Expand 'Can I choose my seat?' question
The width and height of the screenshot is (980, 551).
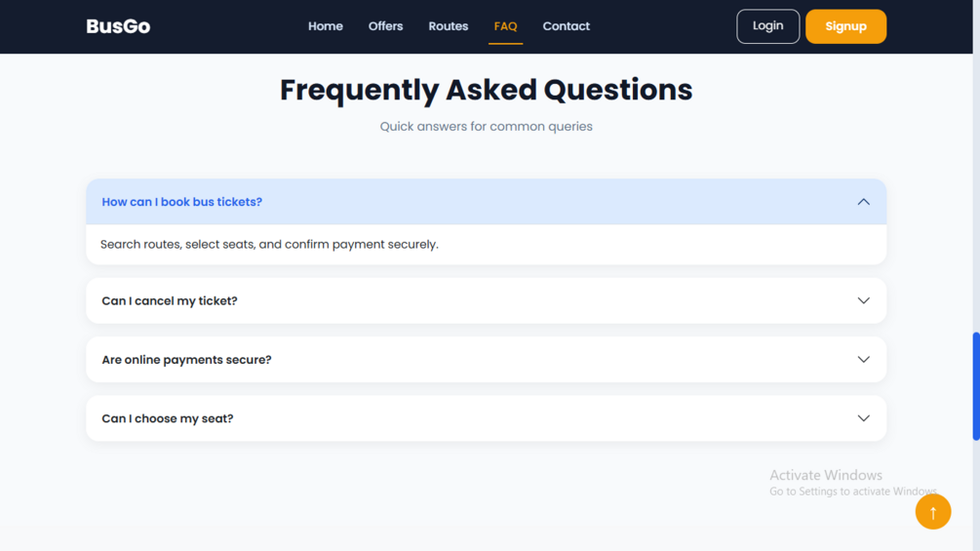tap(487, 418)
